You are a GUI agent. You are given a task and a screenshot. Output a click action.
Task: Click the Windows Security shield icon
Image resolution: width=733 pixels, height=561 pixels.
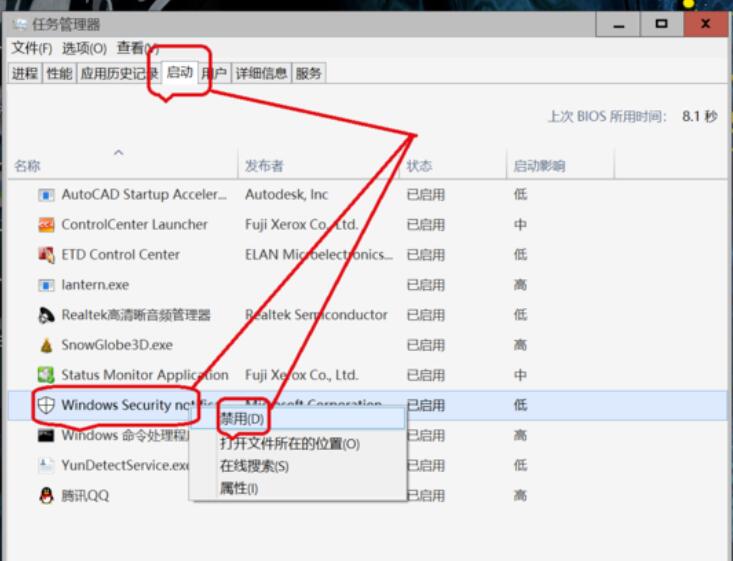pyautogui.click(x=46, y=405)
